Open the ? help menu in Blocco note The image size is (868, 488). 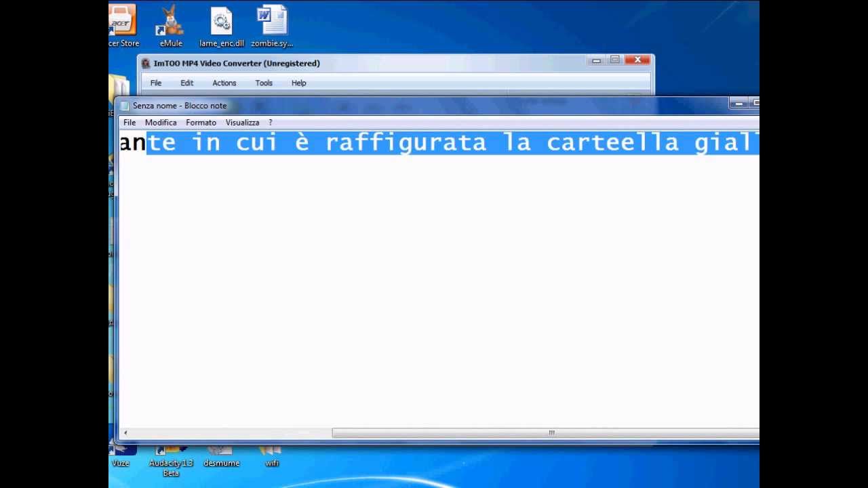click(271, 123)
